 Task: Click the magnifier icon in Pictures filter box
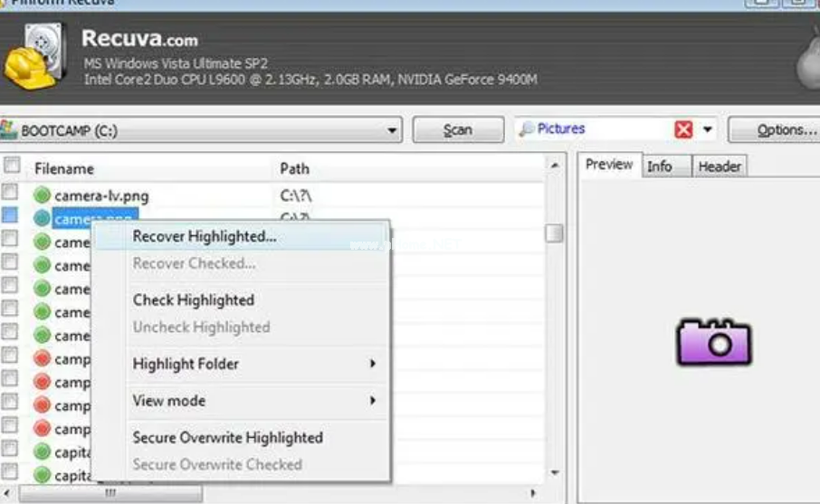point(527,129)
